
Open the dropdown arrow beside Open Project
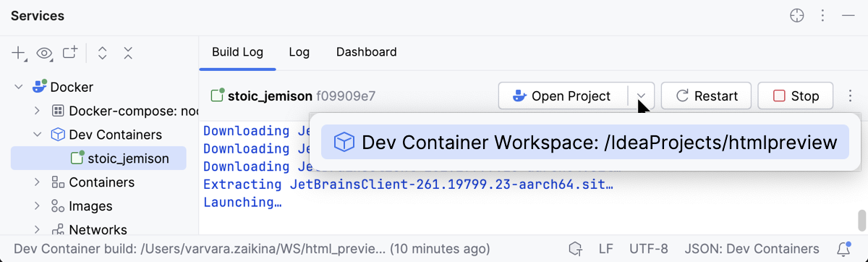coord(642,96)
